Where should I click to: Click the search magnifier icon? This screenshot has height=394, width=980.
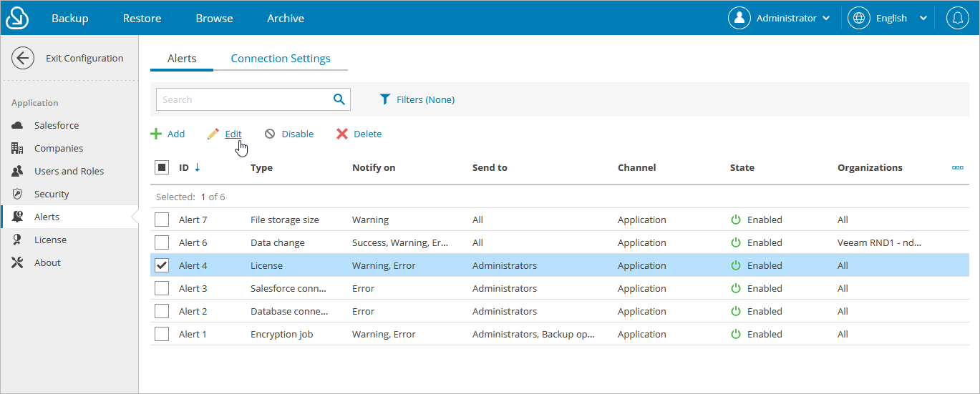[x=339, y=99]
